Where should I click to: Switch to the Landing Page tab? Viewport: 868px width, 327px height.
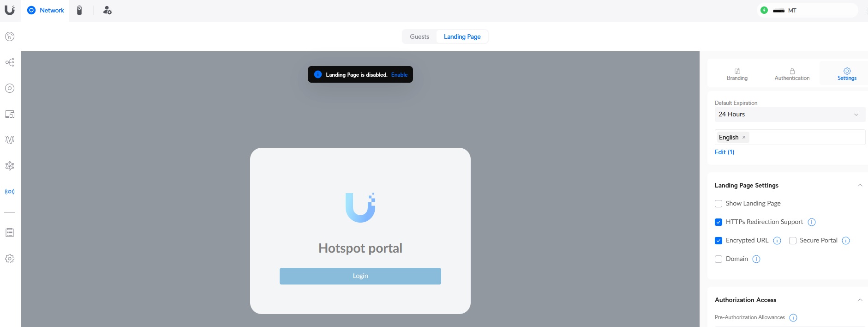click(462, 36)
